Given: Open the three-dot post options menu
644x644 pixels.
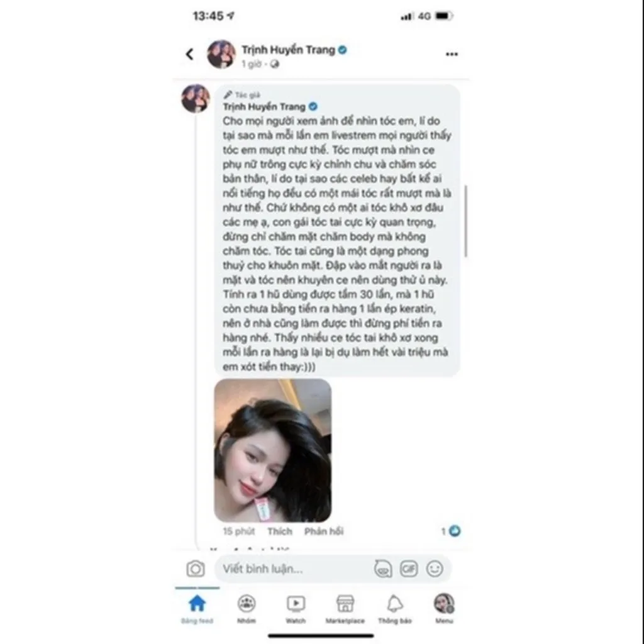Looking at the screenshot, I should 452,54.
